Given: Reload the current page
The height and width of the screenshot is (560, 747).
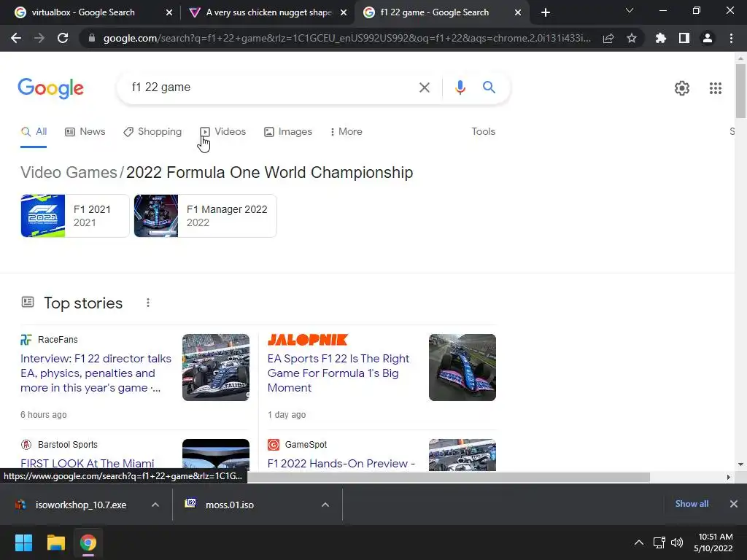Looking at the screenshot, I should [x=63, y=38].
